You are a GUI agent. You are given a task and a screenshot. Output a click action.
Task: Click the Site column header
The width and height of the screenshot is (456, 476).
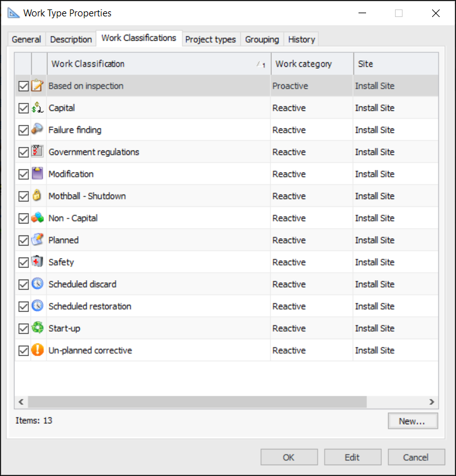tap(394, 64)
